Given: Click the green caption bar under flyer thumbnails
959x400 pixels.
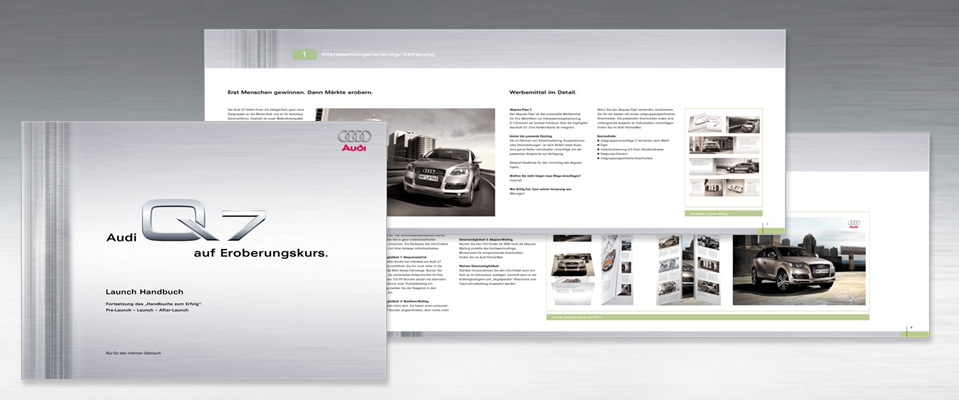Looking at the screenshot, I should [729, 213].
